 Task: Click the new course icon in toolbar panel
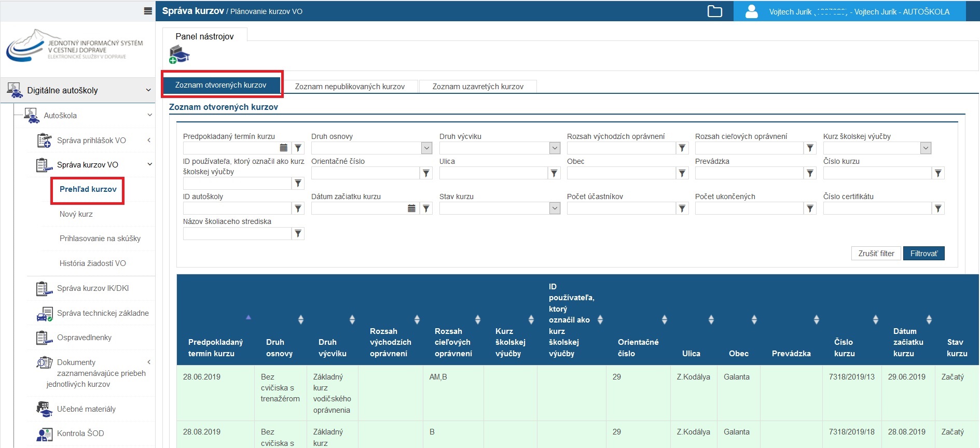(180, 54)
